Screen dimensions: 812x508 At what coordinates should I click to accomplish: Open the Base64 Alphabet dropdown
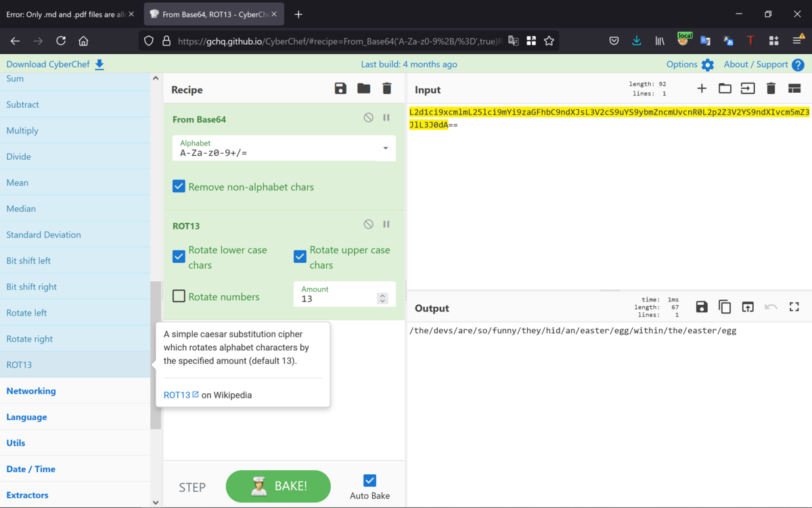[x=284, y=148]
